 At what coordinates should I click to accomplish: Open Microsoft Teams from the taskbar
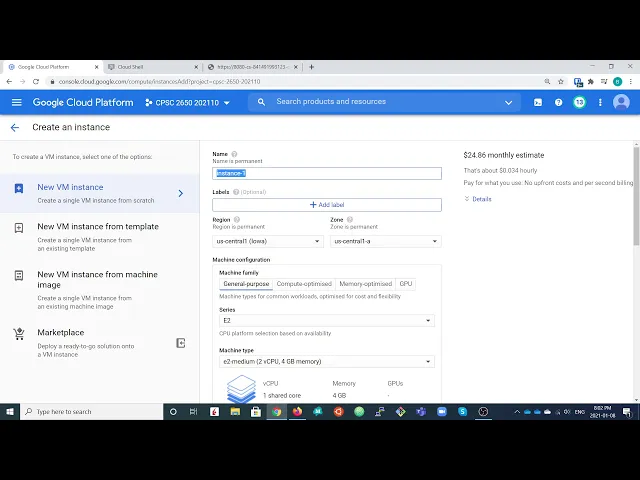coord(421,411)
